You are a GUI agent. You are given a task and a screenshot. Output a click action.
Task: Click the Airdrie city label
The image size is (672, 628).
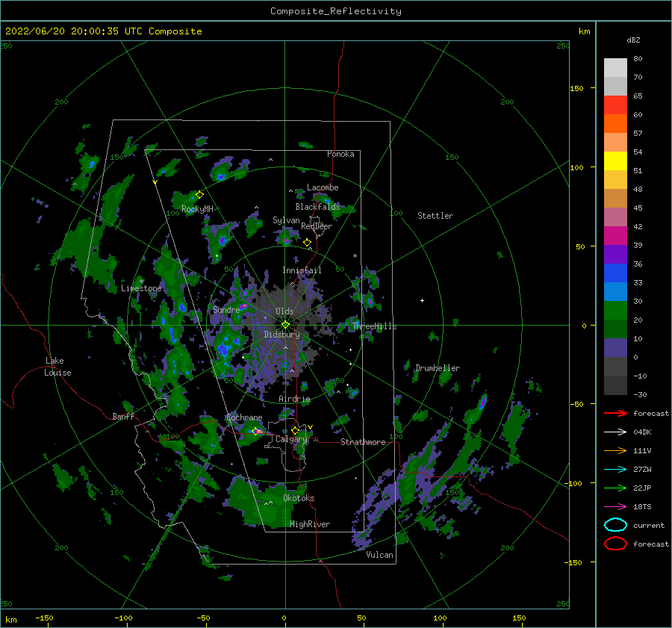pyautogui.click(x=294, y=399)
